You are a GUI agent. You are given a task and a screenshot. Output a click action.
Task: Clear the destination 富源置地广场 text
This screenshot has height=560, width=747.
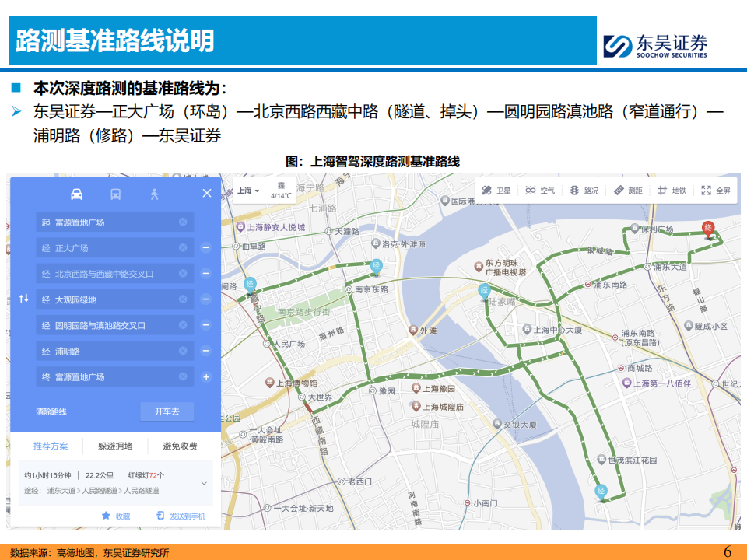click(183, 376)
